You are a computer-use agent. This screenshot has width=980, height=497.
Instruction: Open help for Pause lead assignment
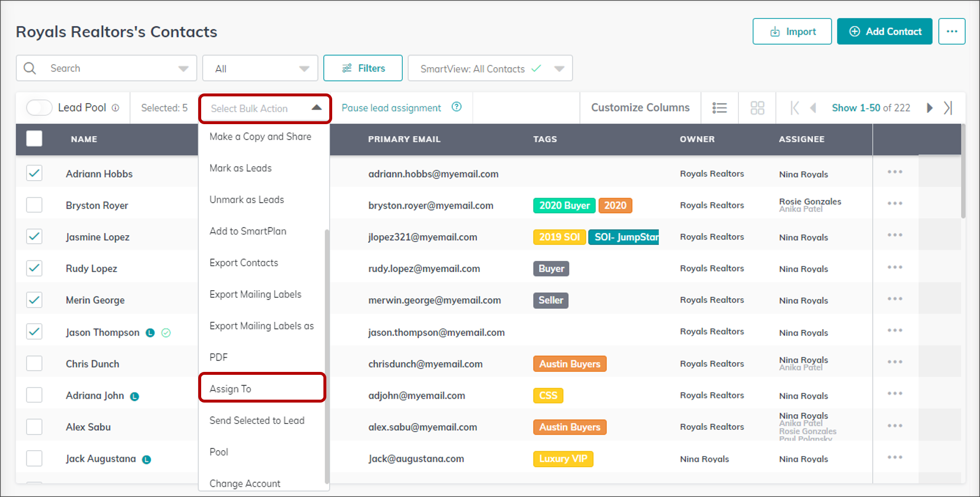coord(456,107)
